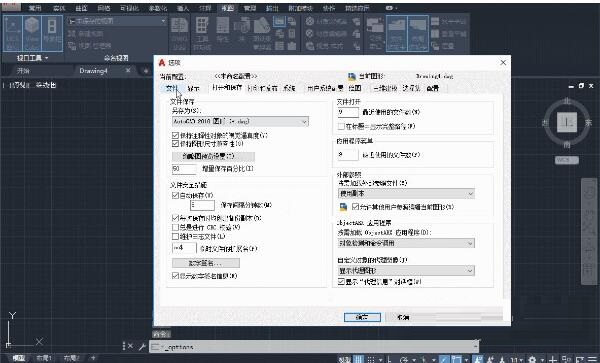600x363 pixels.
Task: Toggle 显示数字签名信息 checkbox
Action: click(x=175, y=276)
